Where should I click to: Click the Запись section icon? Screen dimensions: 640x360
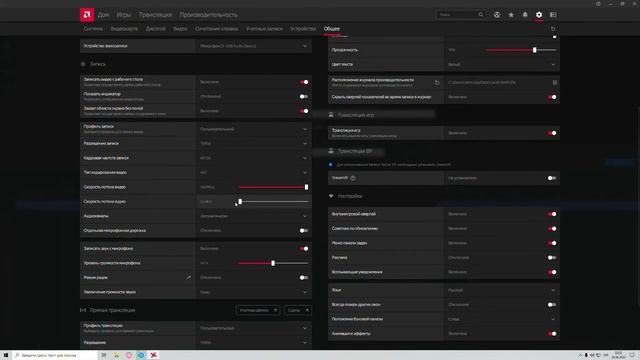[x=83, y=64]
